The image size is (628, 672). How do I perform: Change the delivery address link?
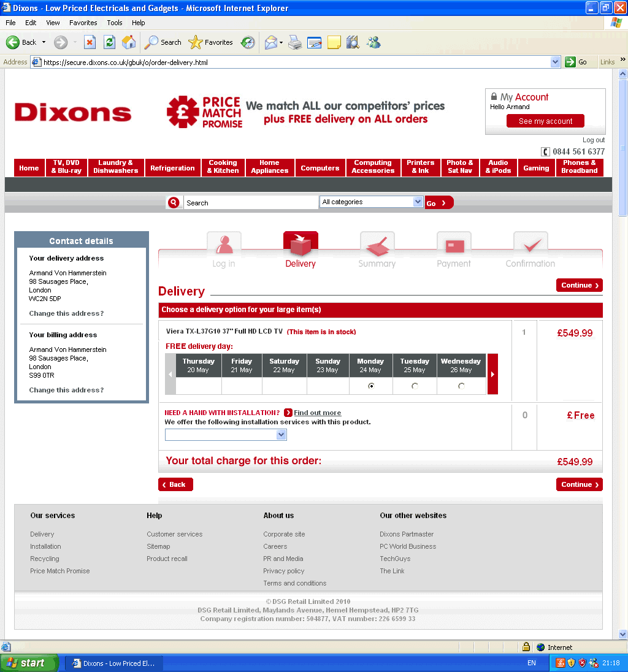[66, 313]
